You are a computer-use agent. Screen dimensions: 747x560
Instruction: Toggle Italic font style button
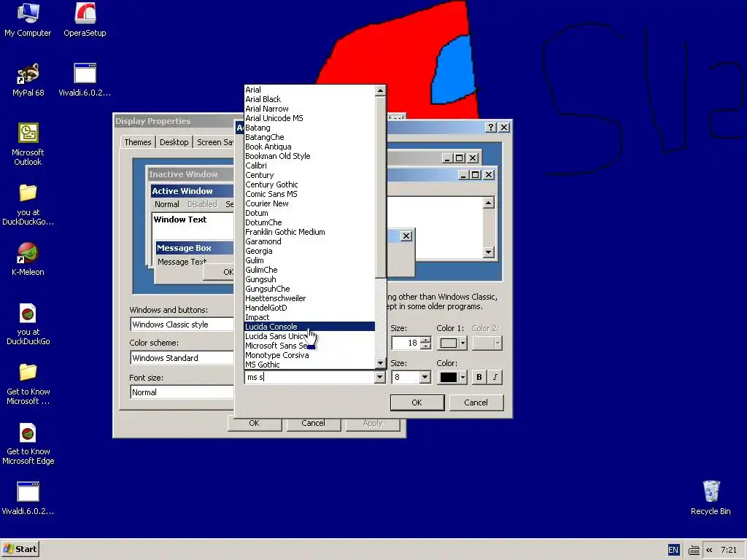click(495, 377)
